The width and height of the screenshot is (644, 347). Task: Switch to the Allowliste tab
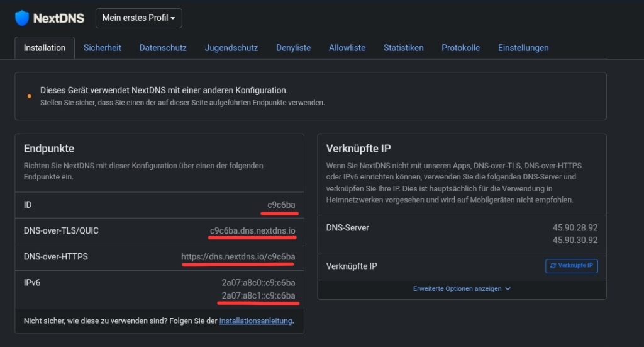347,48
